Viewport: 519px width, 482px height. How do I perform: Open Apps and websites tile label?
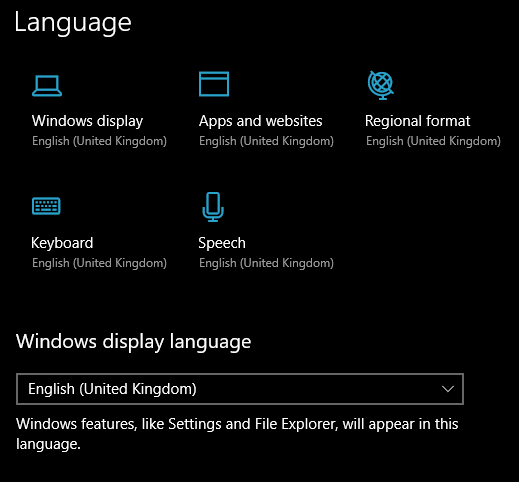(261, 121)
